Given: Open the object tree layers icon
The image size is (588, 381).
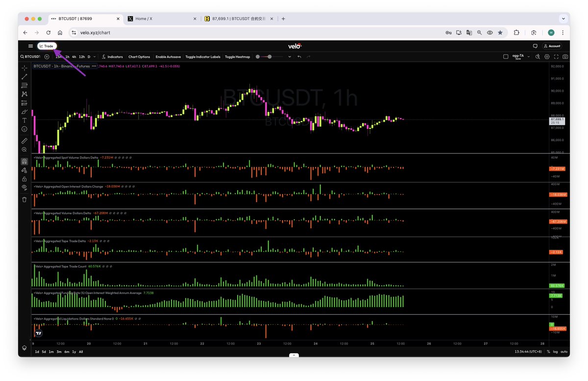Looking at the screenshot, I should pyautogui.click(x=24, y=348).
